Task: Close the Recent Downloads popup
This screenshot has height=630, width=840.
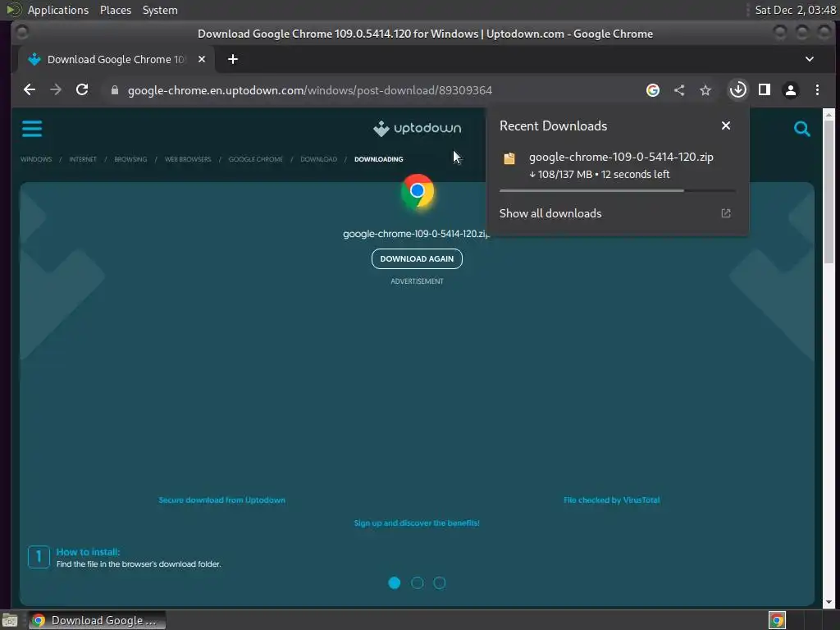Action: 726,126
